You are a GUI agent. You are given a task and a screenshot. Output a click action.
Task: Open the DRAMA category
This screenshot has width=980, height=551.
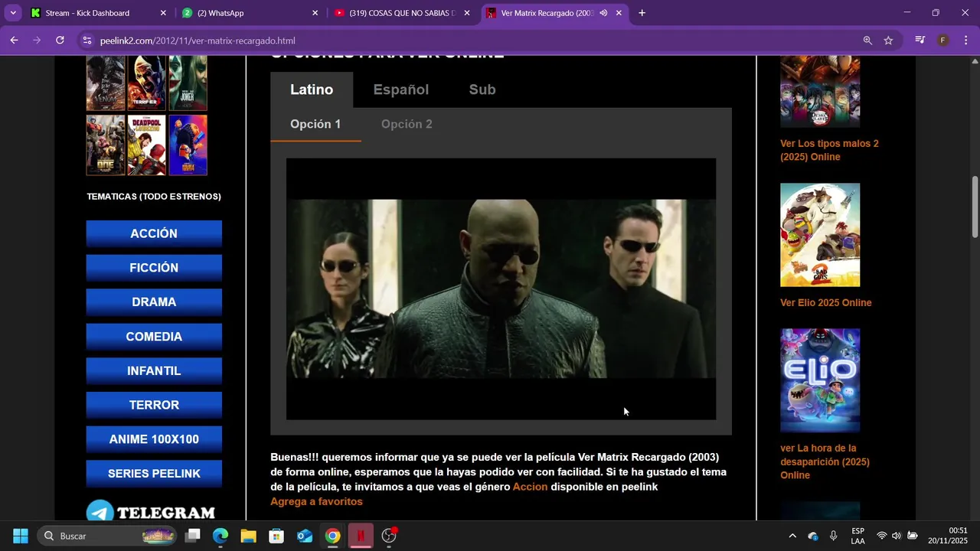point(154,302)
